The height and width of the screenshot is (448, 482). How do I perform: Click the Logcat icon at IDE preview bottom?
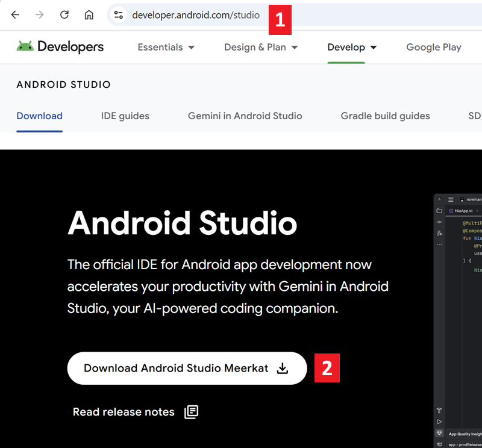pos(439,444)
